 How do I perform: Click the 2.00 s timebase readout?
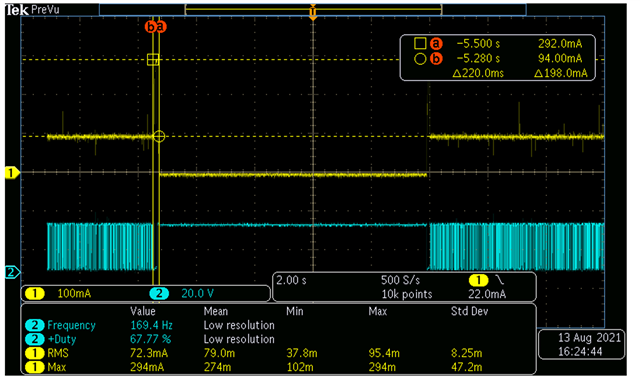pos(291,280)
